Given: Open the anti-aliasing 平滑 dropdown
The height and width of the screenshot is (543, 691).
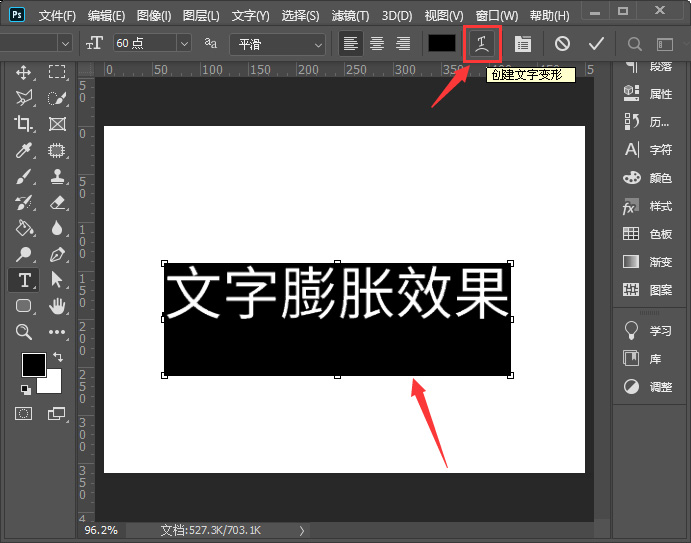Looking at the screenshot, I should click(278, 44).
